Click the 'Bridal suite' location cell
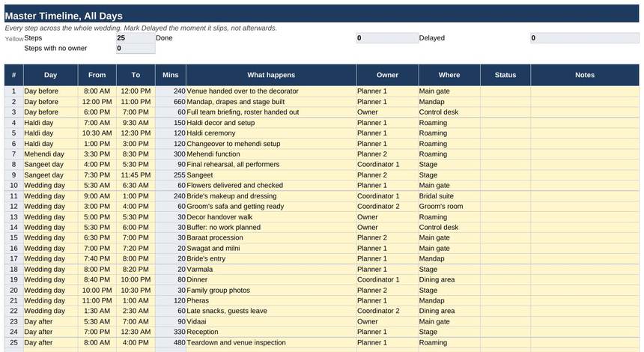Image resolution: width=644 pixels, height=352 pixels. coord(449,196)
